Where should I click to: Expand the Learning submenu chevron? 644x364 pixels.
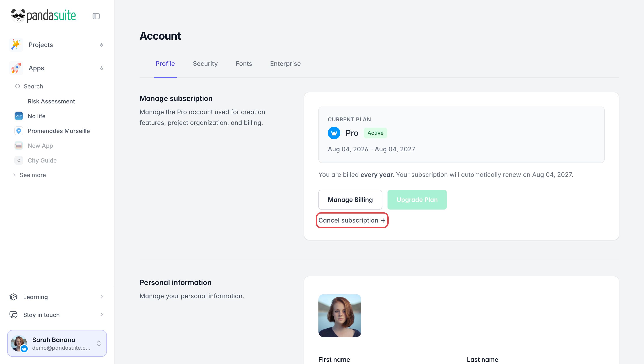coord(102,297)
